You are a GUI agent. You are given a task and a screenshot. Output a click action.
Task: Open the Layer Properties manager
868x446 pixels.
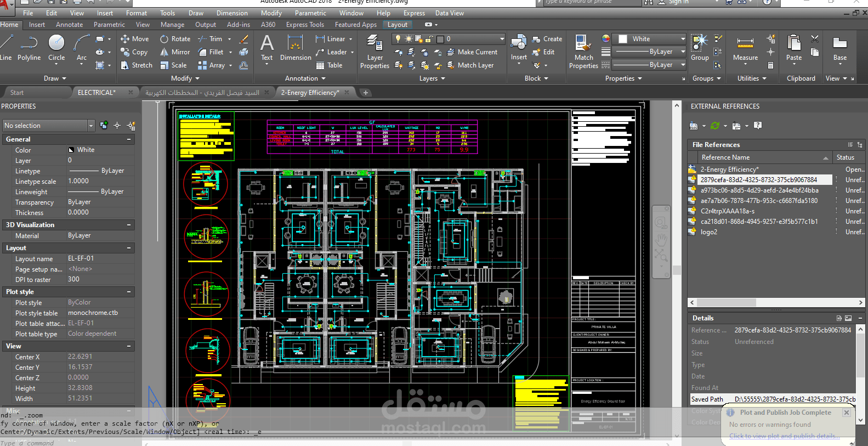375,52
